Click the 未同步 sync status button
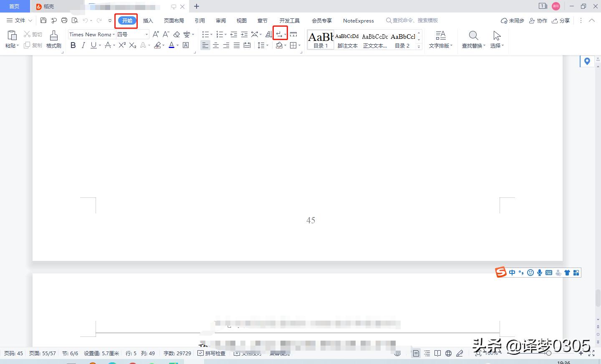The height and width of the screenshot is (364, 601). [x=512, y=20]
